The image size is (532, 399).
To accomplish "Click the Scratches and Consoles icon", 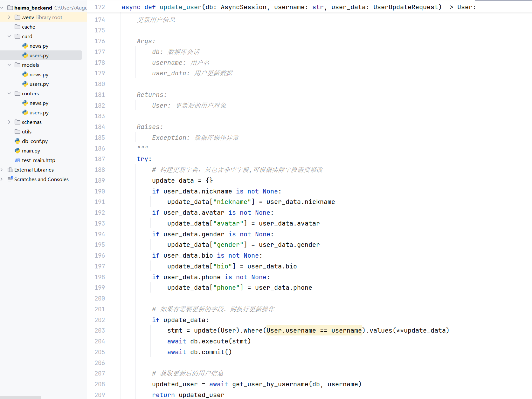I will tap(10, 179).
